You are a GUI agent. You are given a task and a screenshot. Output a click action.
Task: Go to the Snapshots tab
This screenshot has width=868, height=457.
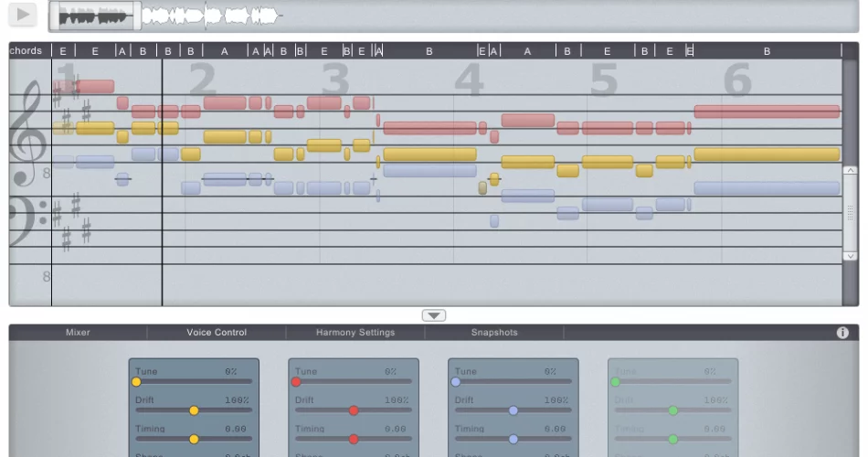494,333
